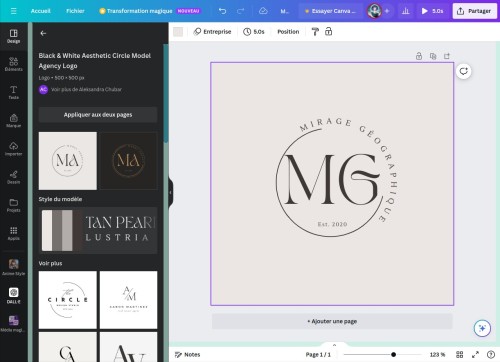Undo the last action
This screenshot has width=500, height=362.
pos(222,11)
